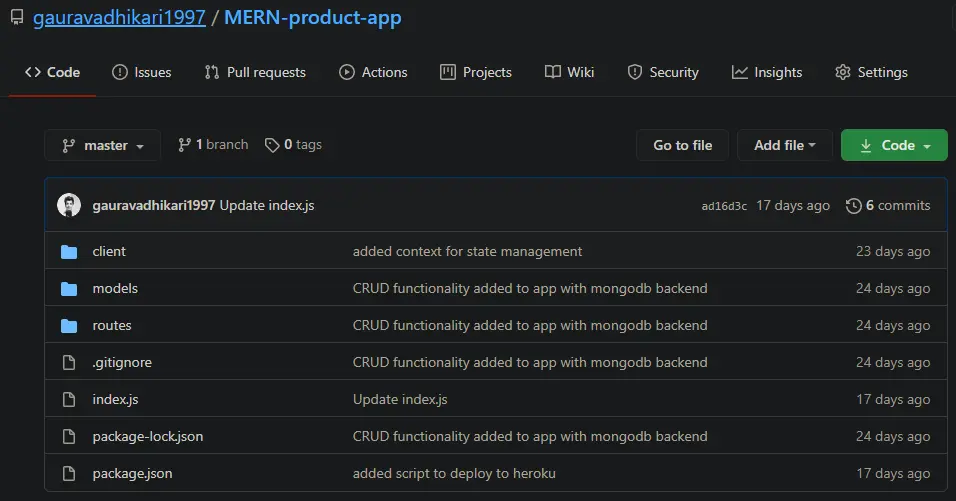This screenshot has height=501, width=956.
Task: Open the gauravadhikari1997 profile link
Action: 119,18
